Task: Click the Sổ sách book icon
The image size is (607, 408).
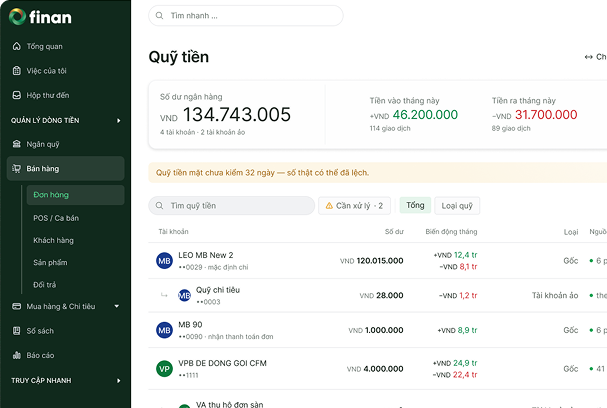Action: (17, 331)
